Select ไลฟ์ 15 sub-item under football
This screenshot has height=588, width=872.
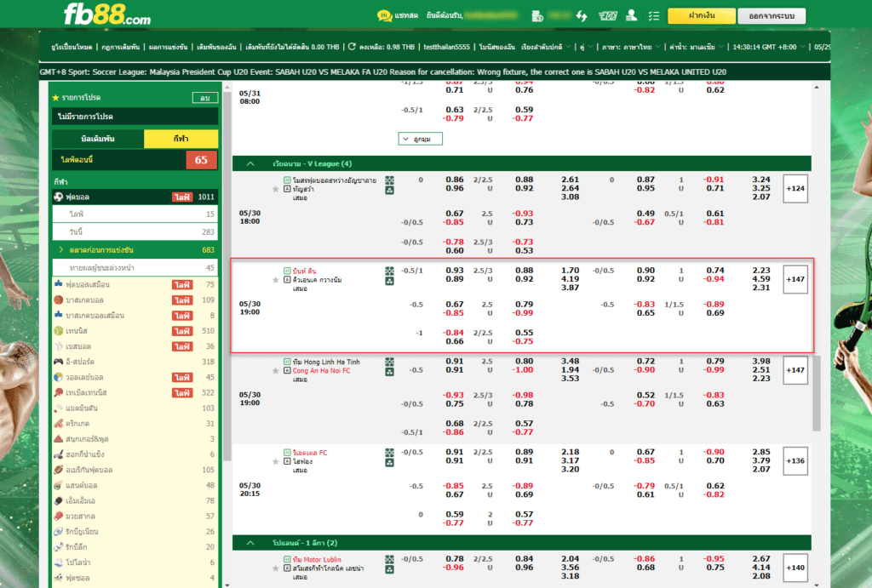[x=135, y=214]
